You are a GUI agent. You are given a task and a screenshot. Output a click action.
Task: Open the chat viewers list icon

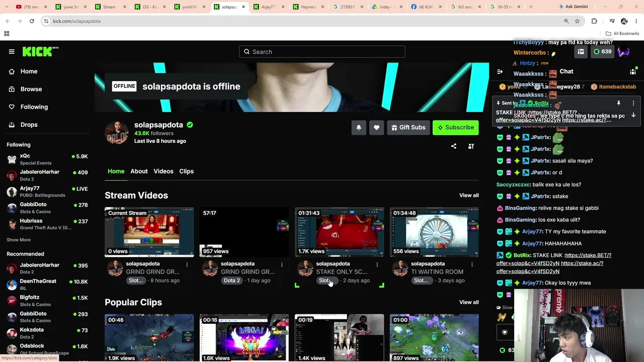pos(633,71)
